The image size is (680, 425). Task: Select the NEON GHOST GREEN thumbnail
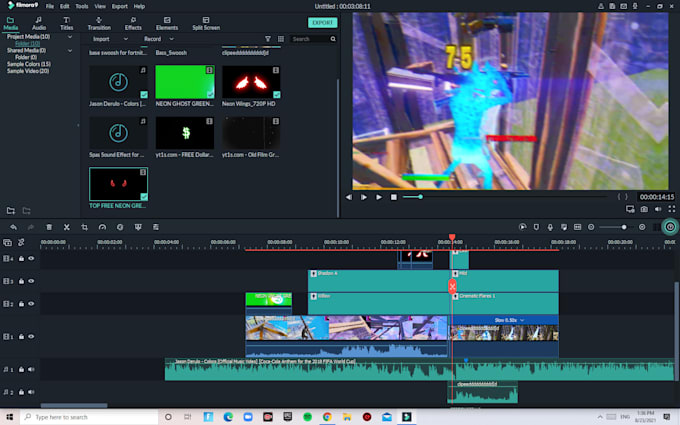[x=185, y=82]
